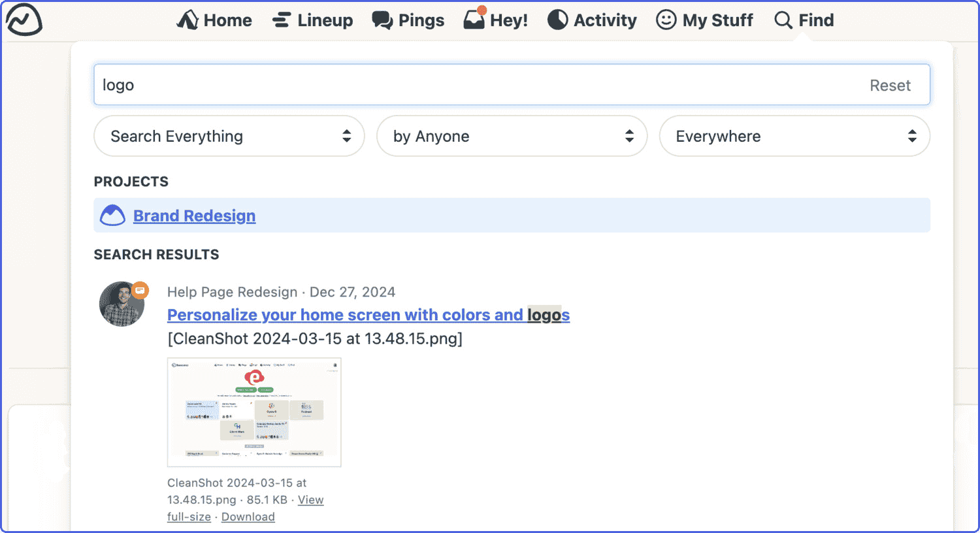Click the PROJECTS heading text
Viewport: 980px width, 533px height.
131,182
